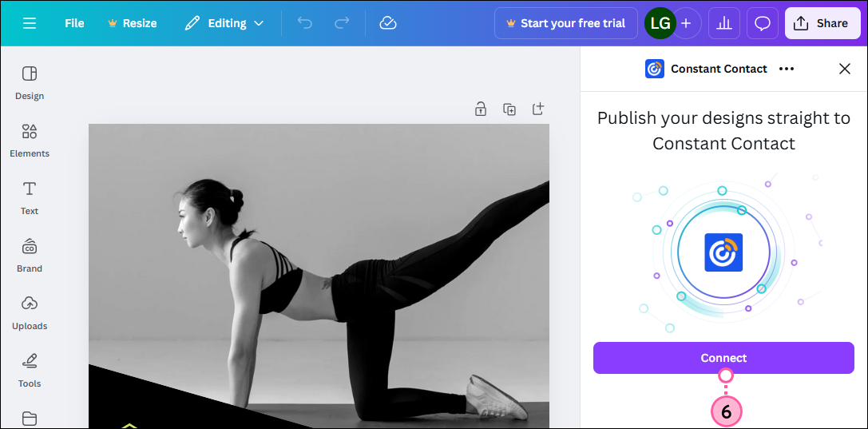Screen dimensions: 868x429
Task: Toggle the page lock icon
Action: [x=481, y=109]
